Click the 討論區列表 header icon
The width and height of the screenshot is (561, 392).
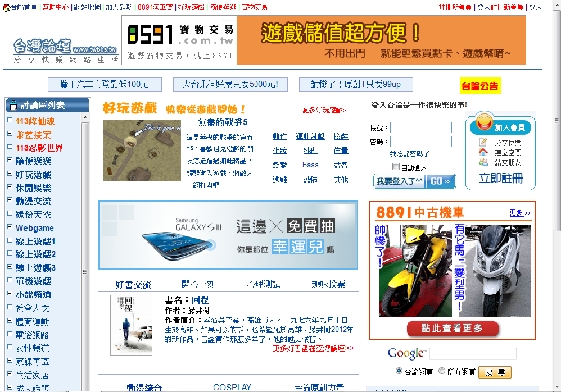click(x=13, y=105)
